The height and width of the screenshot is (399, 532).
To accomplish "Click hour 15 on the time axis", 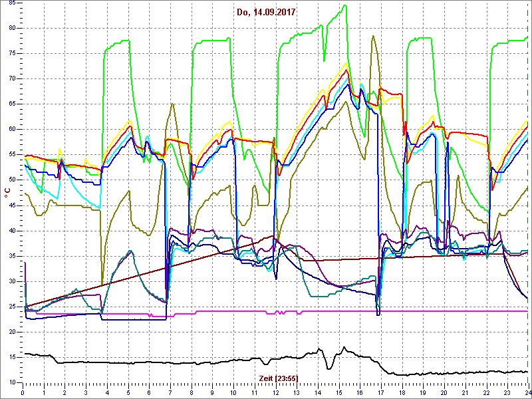I will [x=339, y=393].
